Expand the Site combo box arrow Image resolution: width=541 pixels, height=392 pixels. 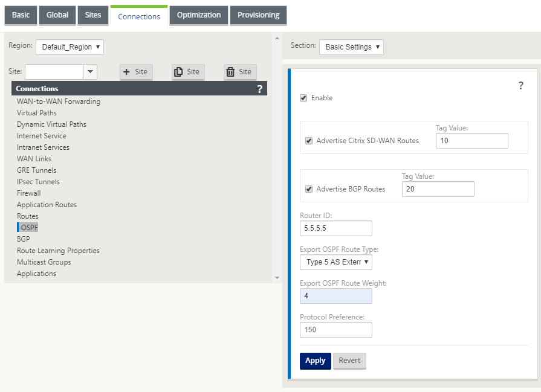[x=90, y=72]
